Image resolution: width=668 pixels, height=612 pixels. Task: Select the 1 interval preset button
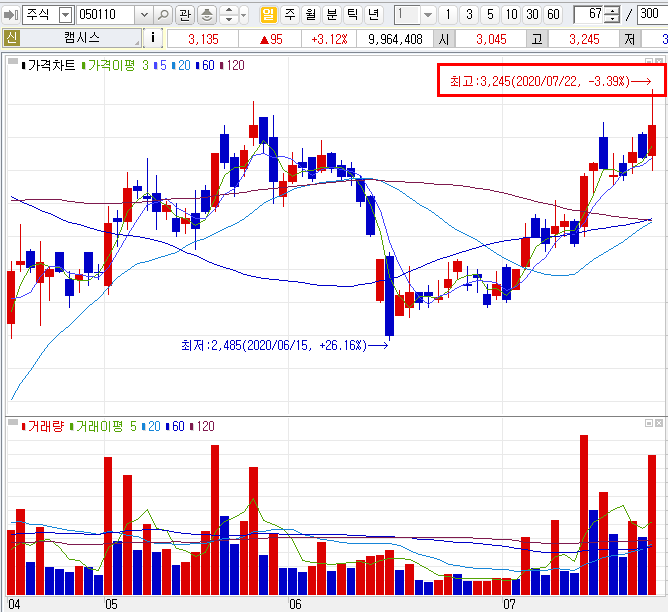click(448, 15)
